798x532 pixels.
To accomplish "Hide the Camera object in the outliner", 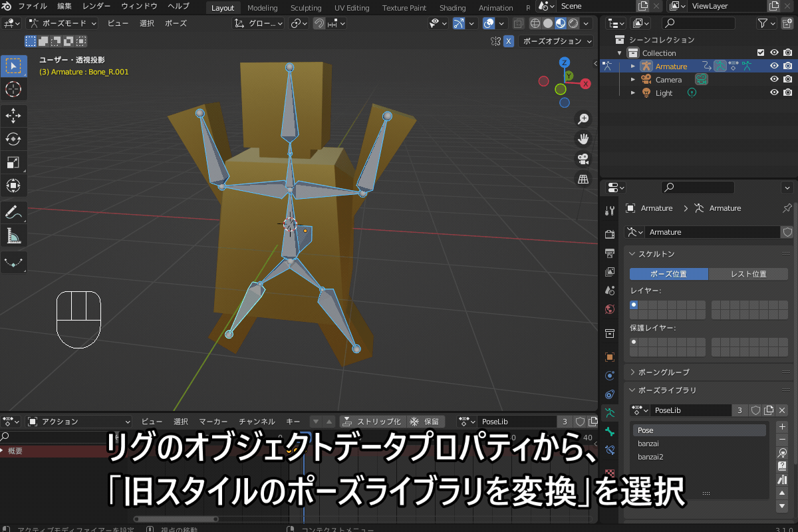I will click(x=773, y=79).
